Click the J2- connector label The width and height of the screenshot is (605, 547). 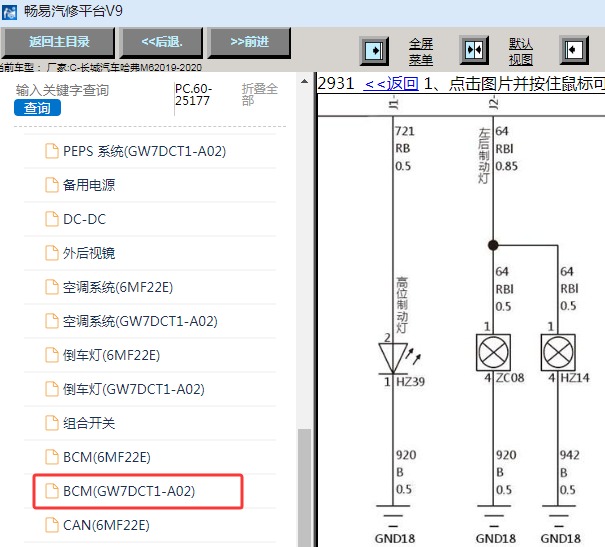point(493,103)
